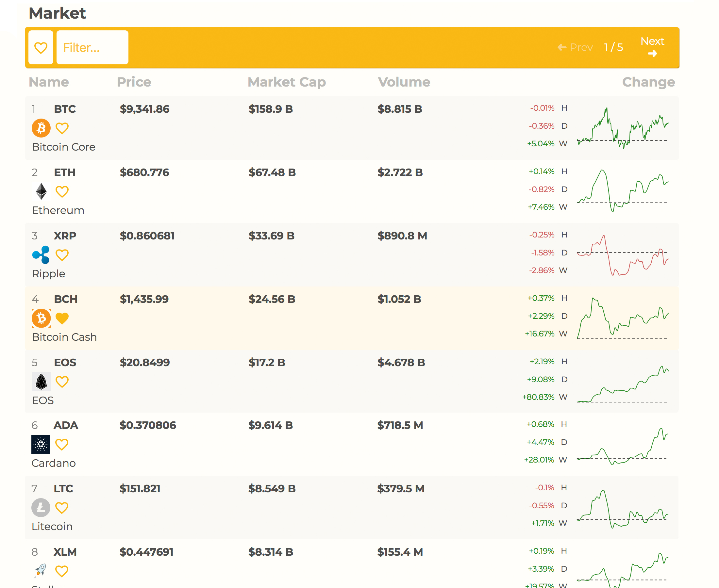Open the XRP red price sparkline
Screen dimensions: 719x588
623,255
